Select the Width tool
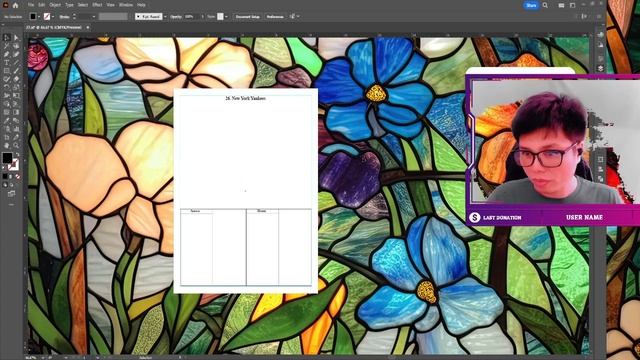 click(7, 95)
